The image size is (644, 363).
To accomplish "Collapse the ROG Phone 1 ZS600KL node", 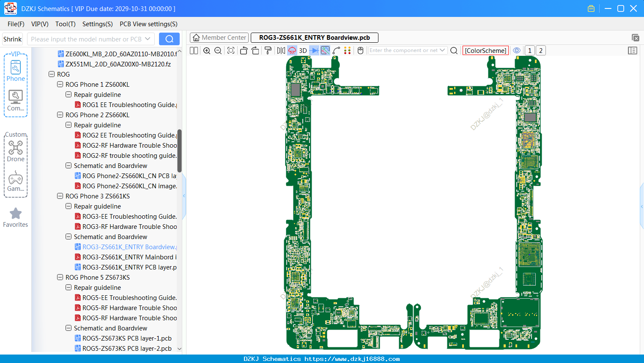I will pyautogui.click(x=60, y=84).
